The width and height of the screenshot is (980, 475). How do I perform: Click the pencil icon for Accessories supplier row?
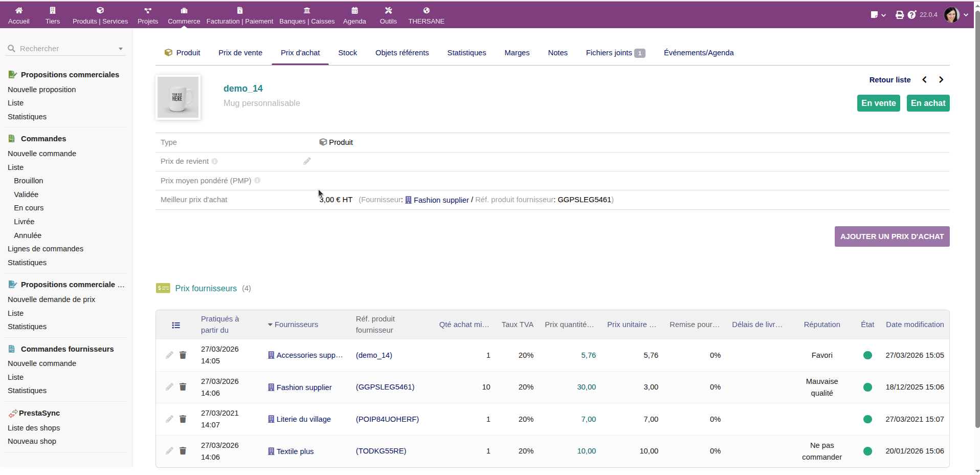click(x=169, y=355)
